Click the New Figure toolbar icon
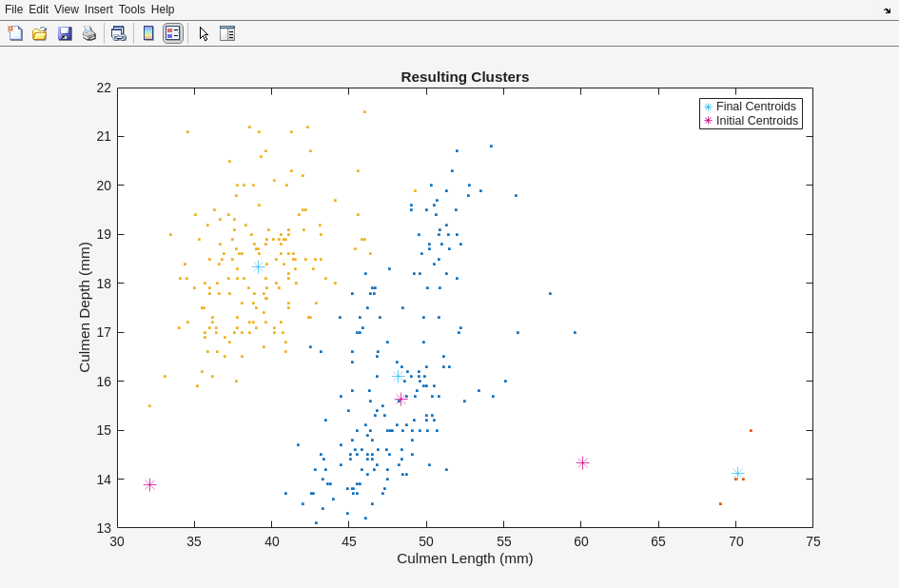Image resolution: width=899 pixels, height=588 pixels. [15, 33]
